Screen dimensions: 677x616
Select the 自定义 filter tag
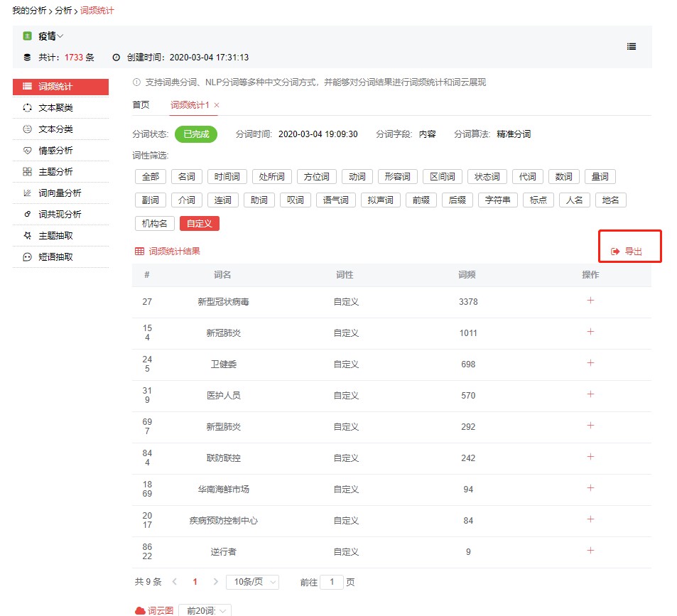click(x=200, y=223)
